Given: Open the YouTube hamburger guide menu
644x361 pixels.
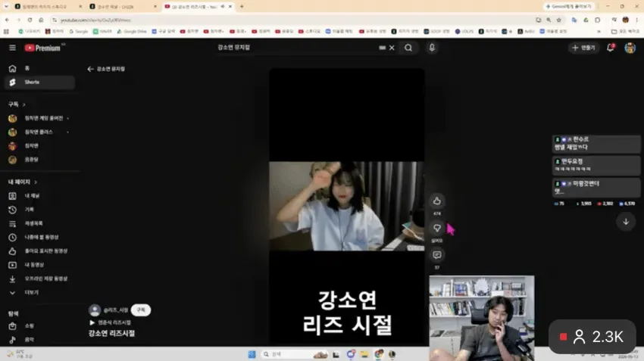Looking at the screenshot, I should click(x=12, y=48).
